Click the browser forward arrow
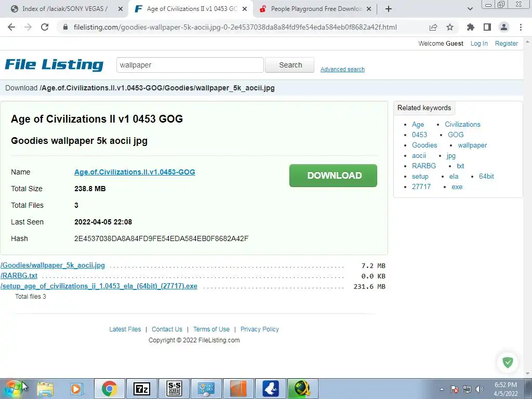The image size is (532, 399). (28, 27)
